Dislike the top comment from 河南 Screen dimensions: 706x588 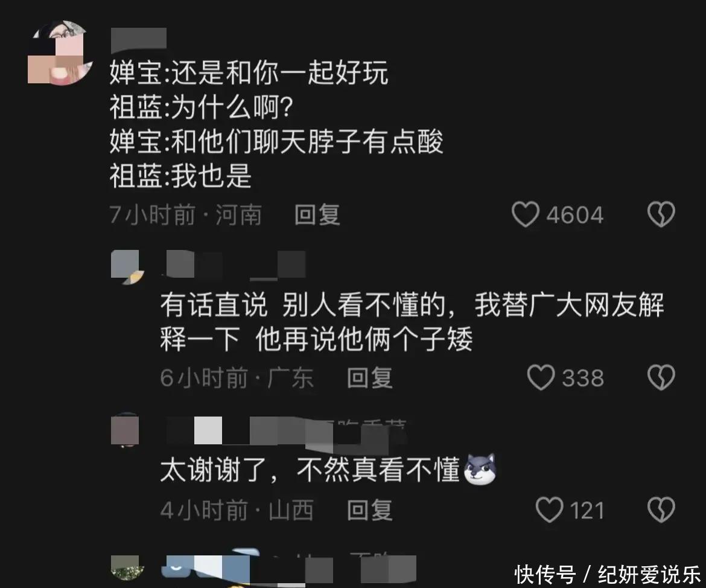(x=661, y=214)
